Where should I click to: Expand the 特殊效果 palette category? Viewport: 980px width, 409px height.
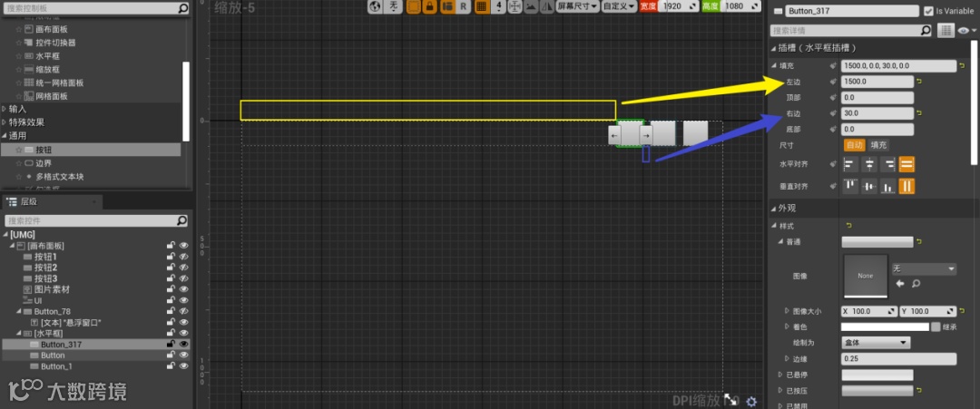pos(5,122)
